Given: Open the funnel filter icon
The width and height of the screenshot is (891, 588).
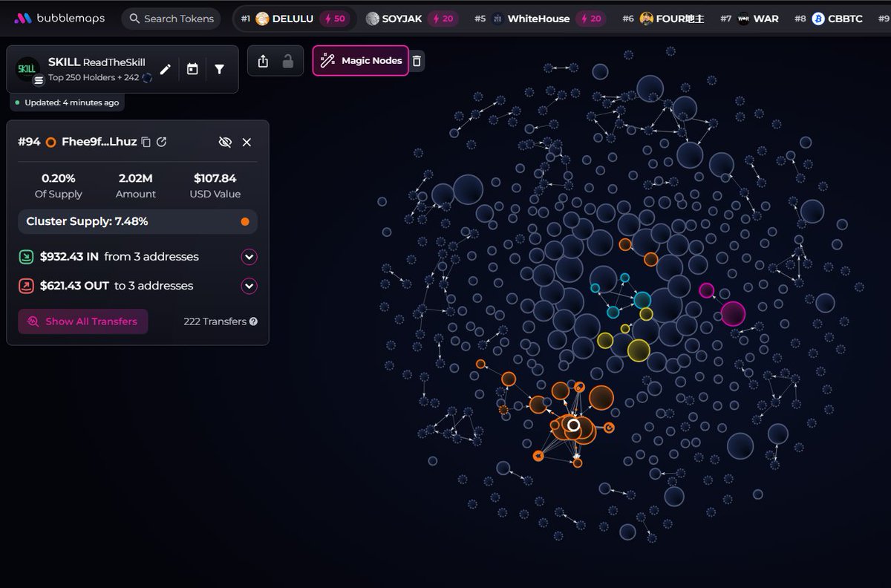Looking at the screenshot, I should (x=220, y=69).
